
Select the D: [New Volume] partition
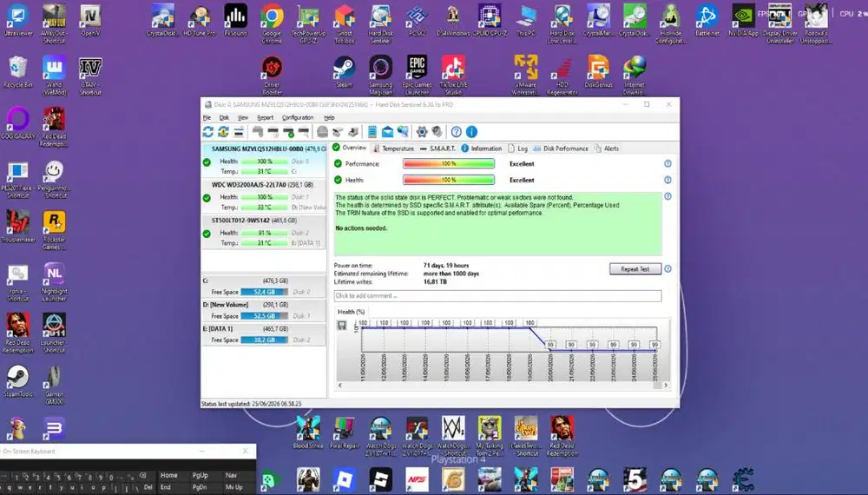(264, 310)
